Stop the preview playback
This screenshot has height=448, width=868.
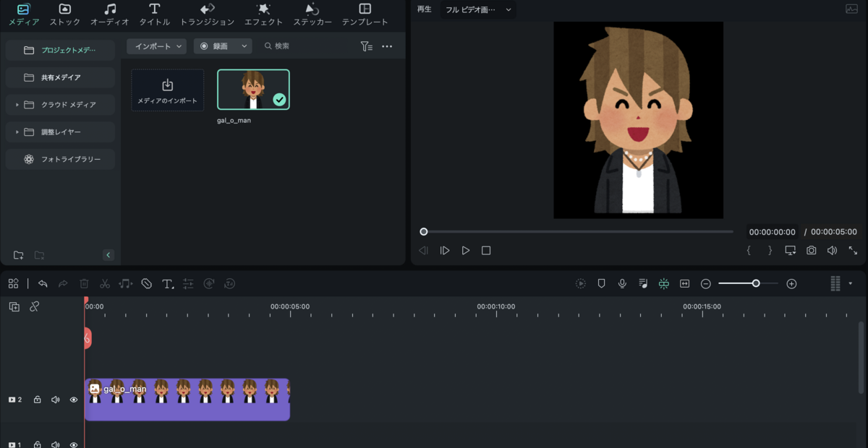click(486, 251)
